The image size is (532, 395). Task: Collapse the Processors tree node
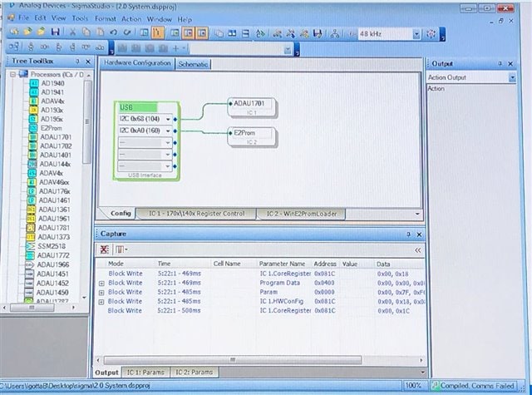point(12,74)
